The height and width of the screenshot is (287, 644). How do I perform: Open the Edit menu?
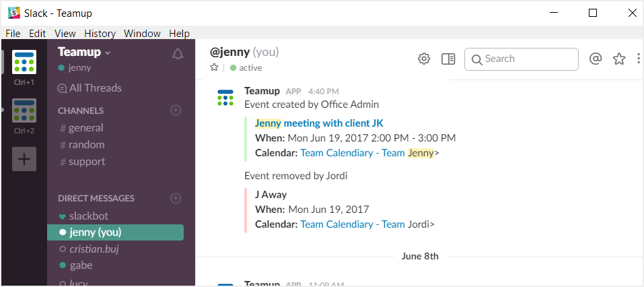pos(38,34)
